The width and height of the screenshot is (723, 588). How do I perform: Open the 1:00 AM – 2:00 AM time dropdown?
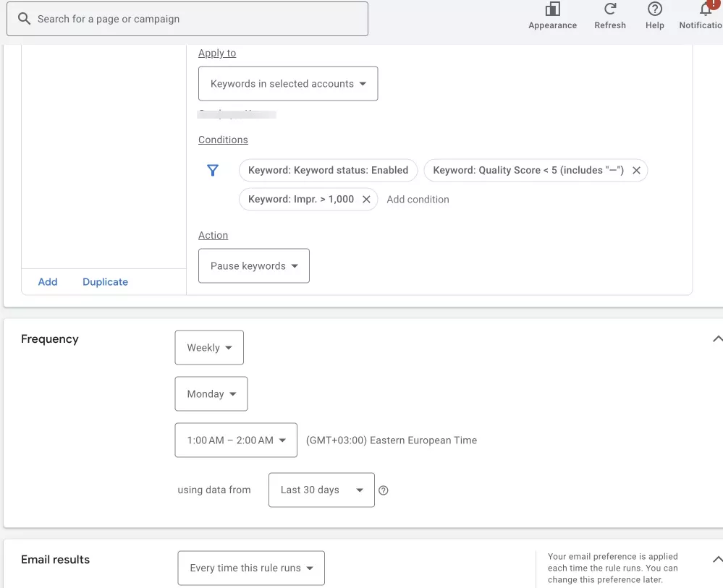[x=236, y=440]
